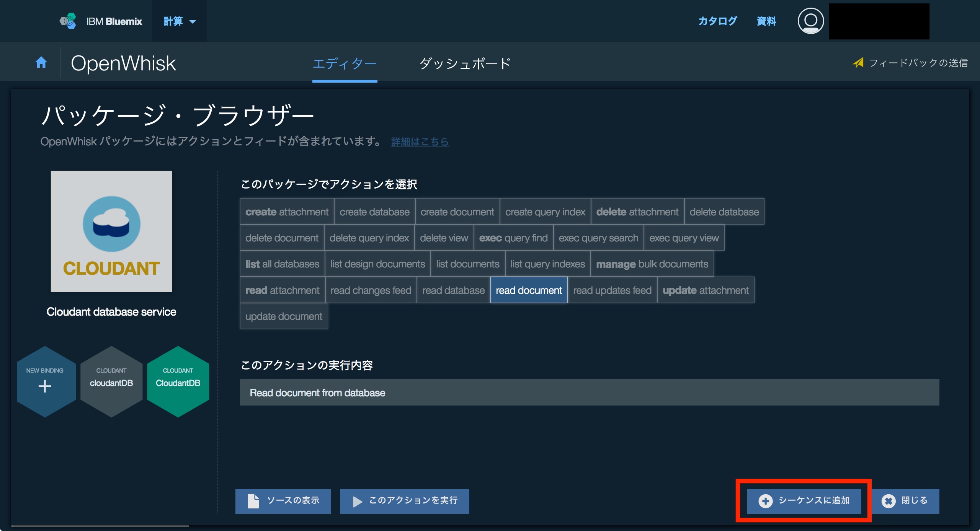Select the read database action
This screenshot has width=980, height=531.
[454, 290]
